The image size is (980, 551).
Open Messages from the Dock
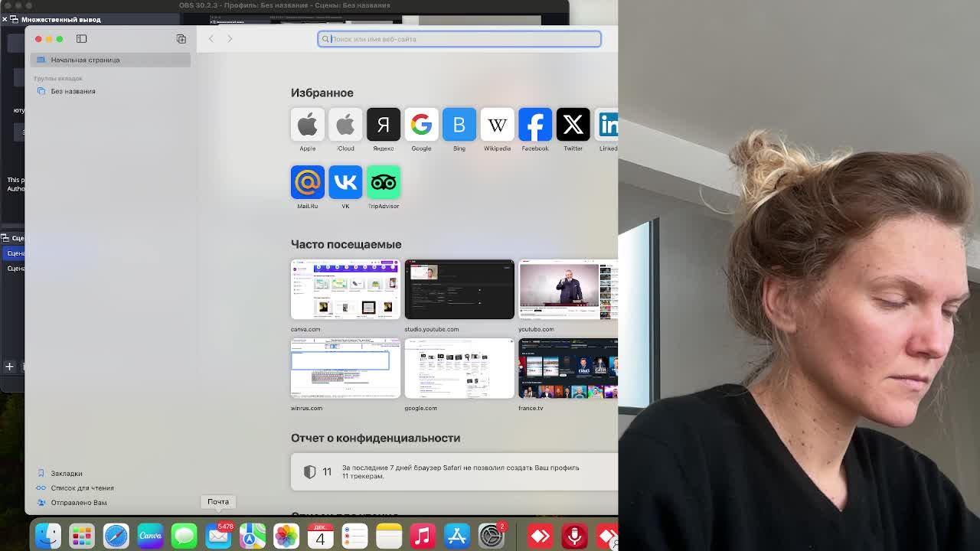(184, 536)
